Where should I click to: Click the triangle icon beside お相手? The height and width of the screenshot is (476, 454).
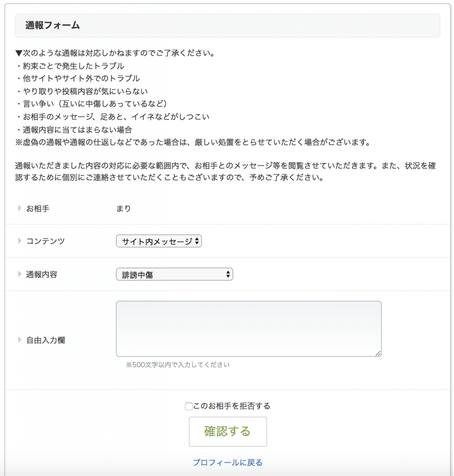tap(20, 208)
